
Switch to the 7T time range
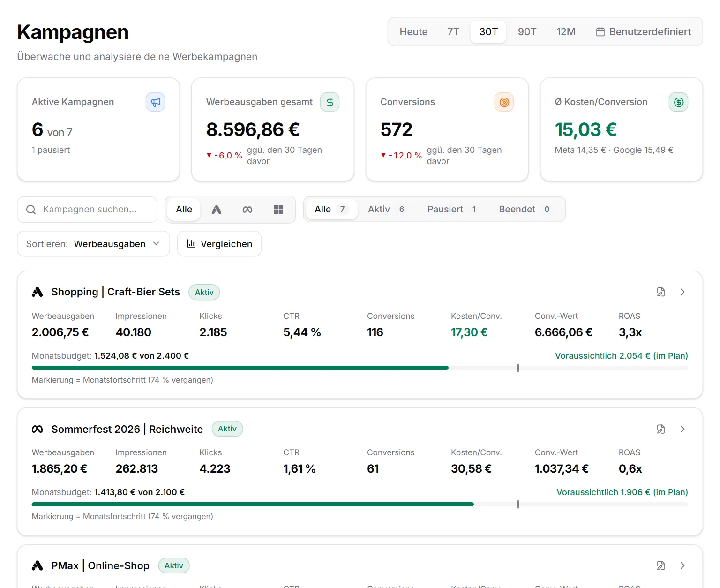point(453,32)
